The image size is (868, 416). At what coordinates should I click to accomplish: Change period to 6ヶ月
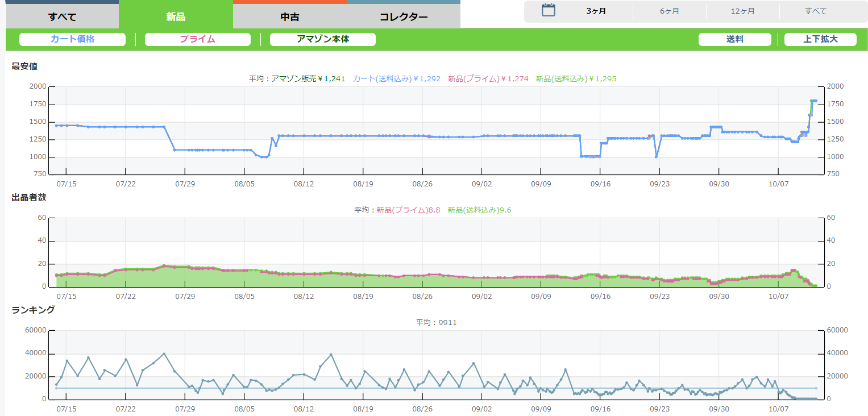click(669, 11)
